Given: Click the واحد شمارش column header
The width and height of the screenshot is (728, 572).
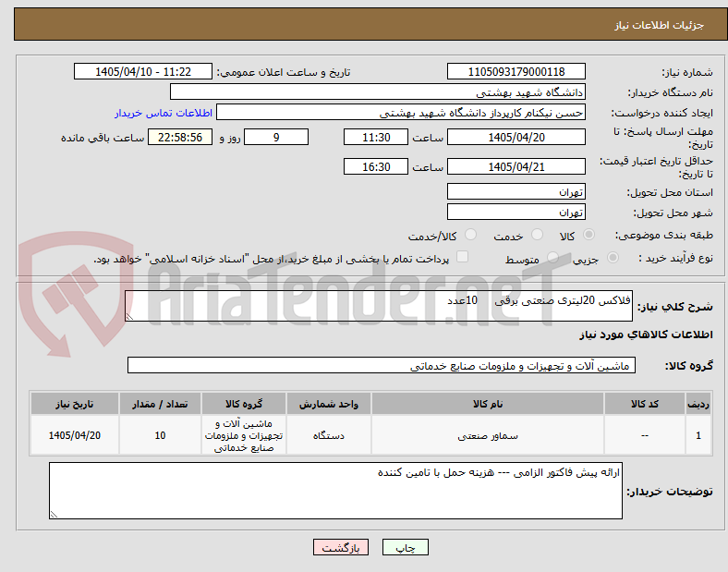Looking at the screenshot, I should coord(329,404).
